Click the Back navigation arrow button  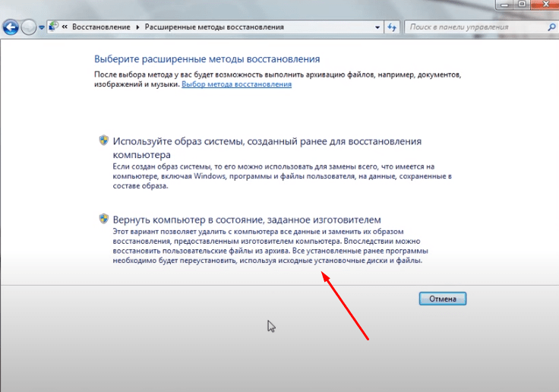[11, 27]
